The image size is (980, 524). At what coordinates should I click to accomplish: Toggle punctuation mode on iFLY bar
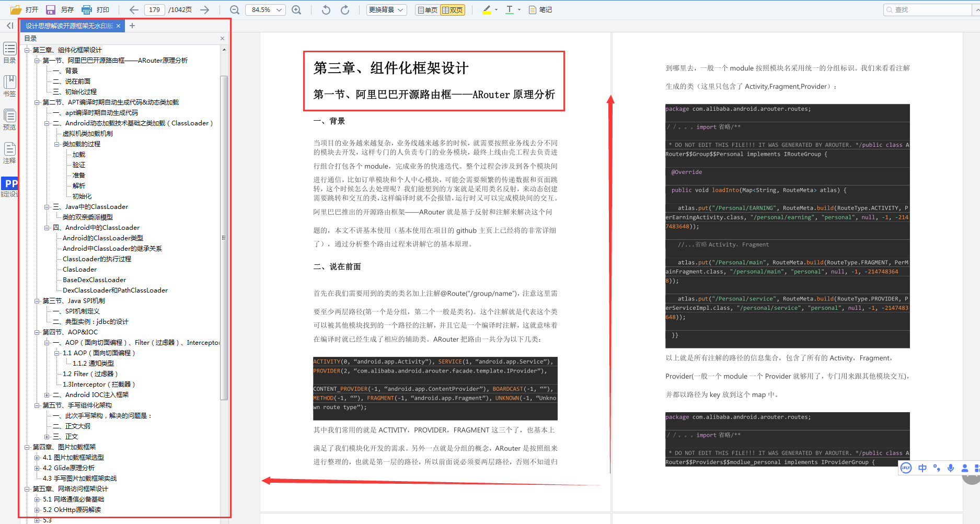pos(937,468)
